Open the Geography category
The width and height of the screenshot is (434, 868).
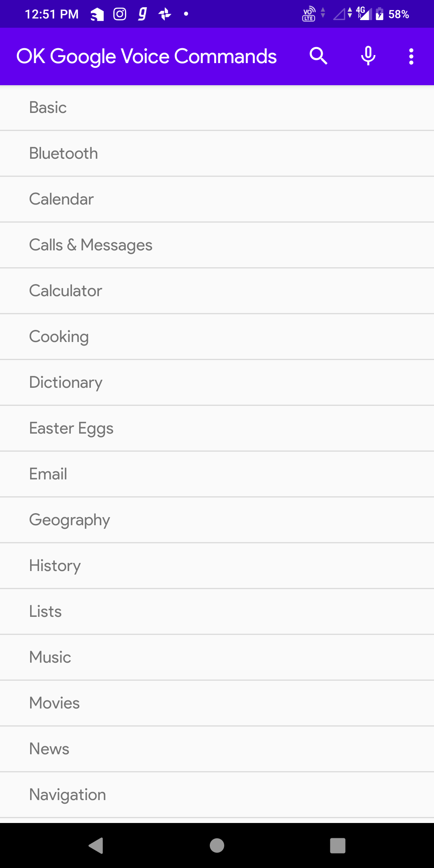(217, 520)
